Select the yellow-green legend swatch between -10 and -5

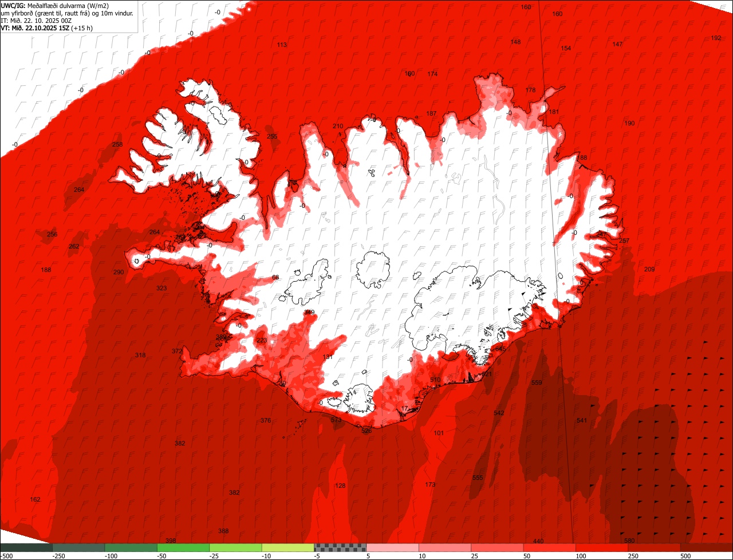[x=288, y=547]
